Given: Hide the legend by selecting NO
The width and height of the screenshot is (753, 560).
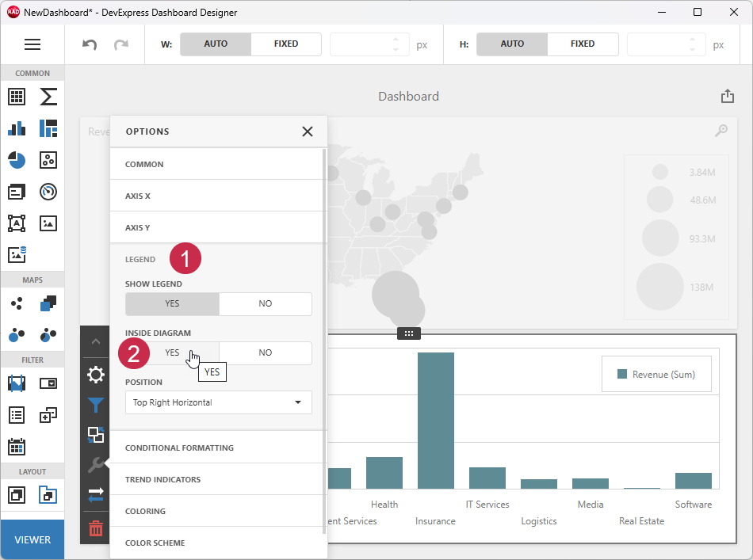Looking at the screenshot, I should tap(266, 303).
